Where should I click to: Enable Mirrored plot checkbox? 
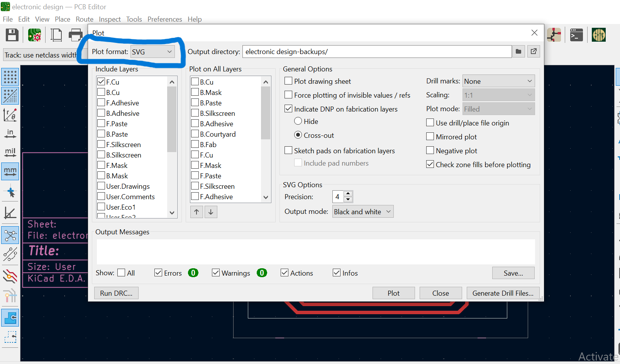[x=430, y=137]
